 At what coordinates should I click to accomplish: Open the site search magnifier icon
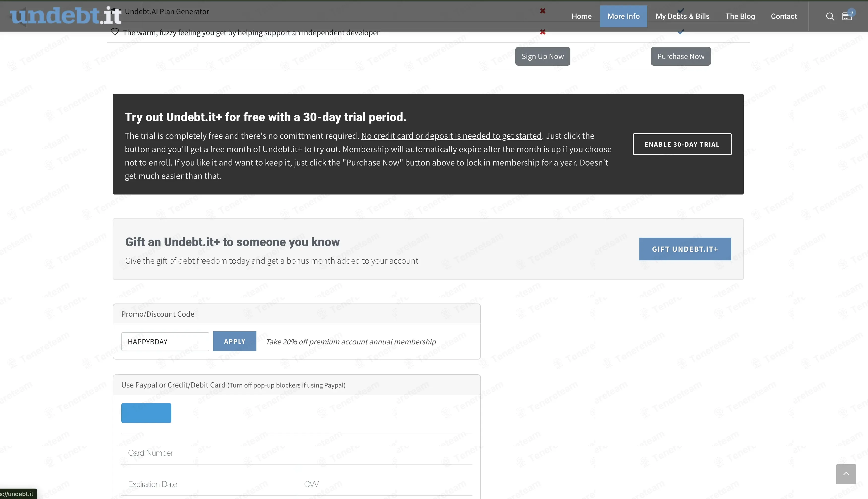pyautogui.click(x=830, y=16)
